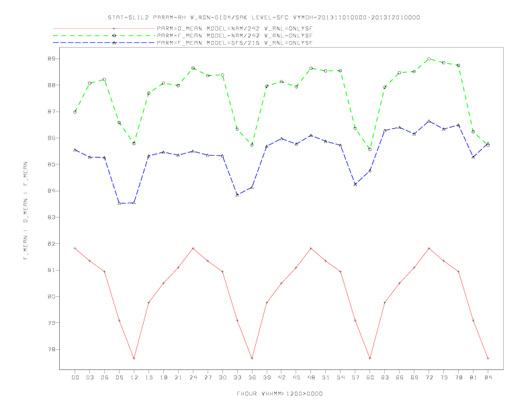Click the y-axis tick label 87

[x=51, y=111]
